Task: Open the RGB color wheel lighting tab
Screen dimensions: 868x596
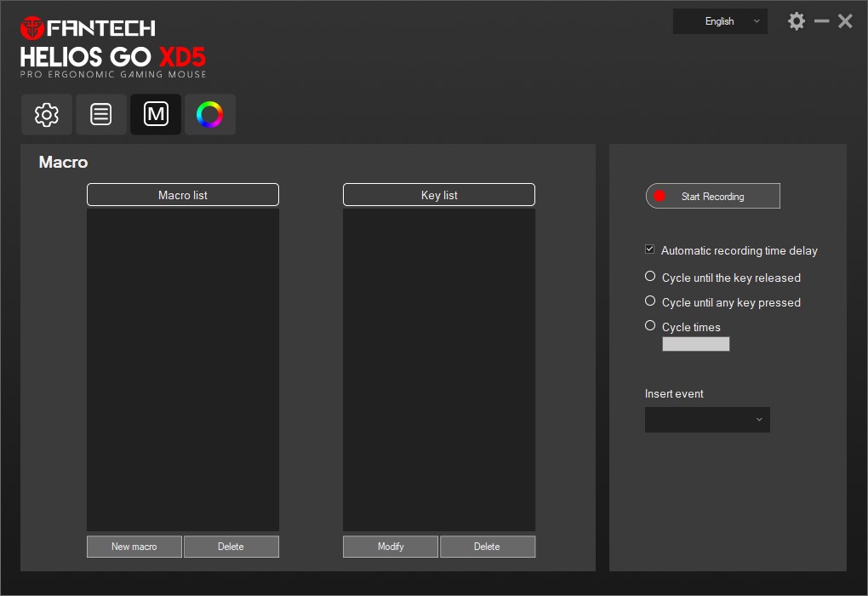Action: point(209,114)
